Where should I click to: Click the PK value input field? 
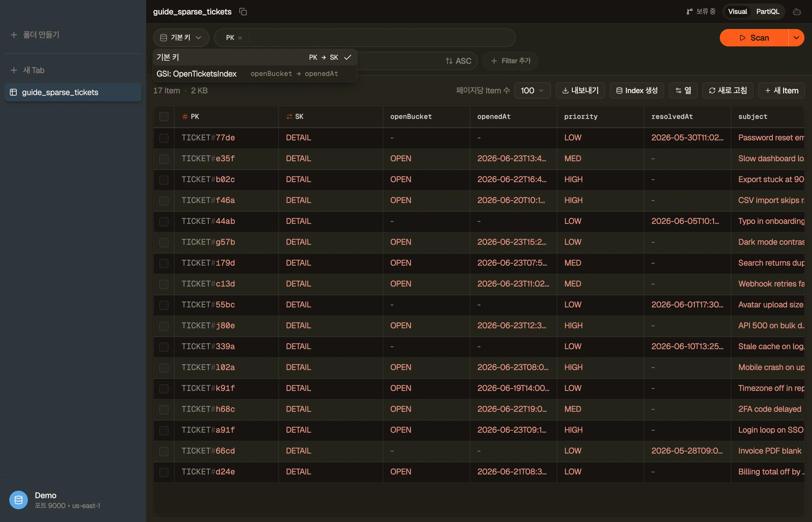click(381, 38)
